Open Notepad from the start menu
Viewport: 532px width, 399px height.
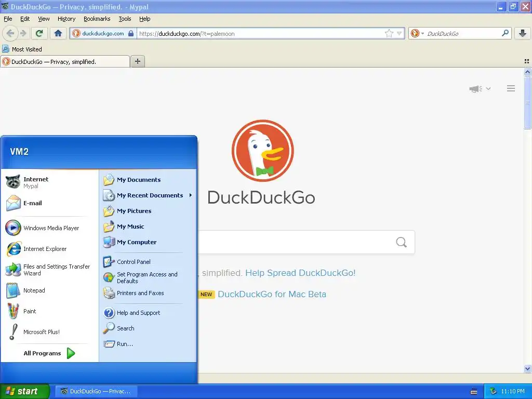[x=49, y=290]
